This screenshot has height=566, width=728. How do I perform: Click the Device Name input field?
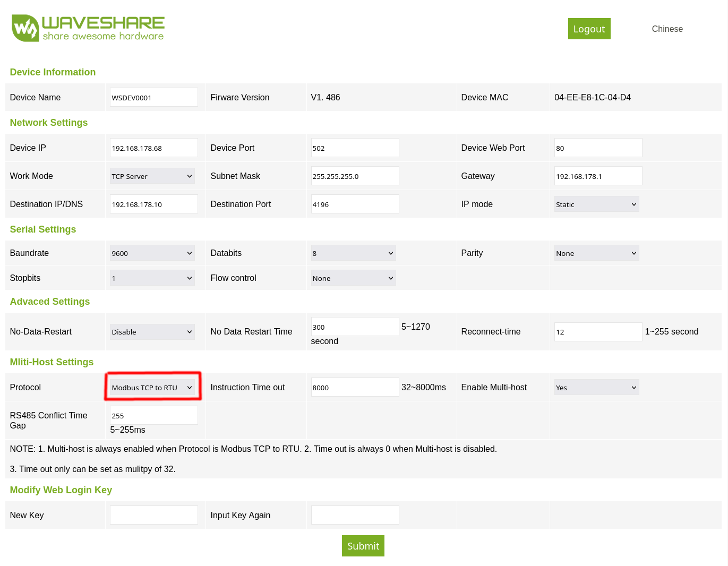pyautogui.click(x=153, y=98)
